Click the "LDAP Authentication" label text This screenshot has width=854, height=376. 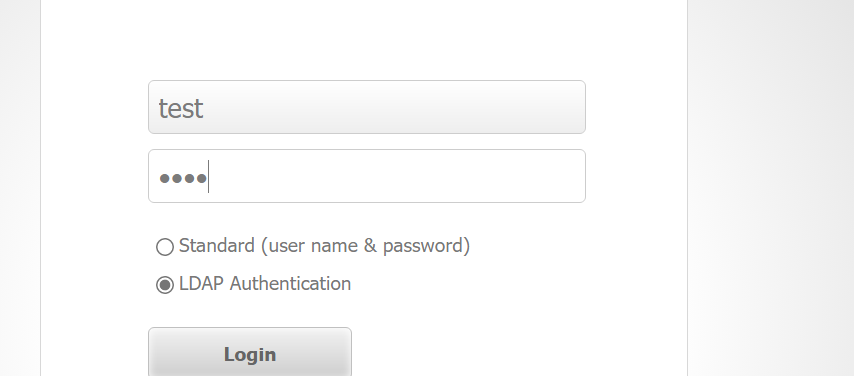tap(265, 284)
